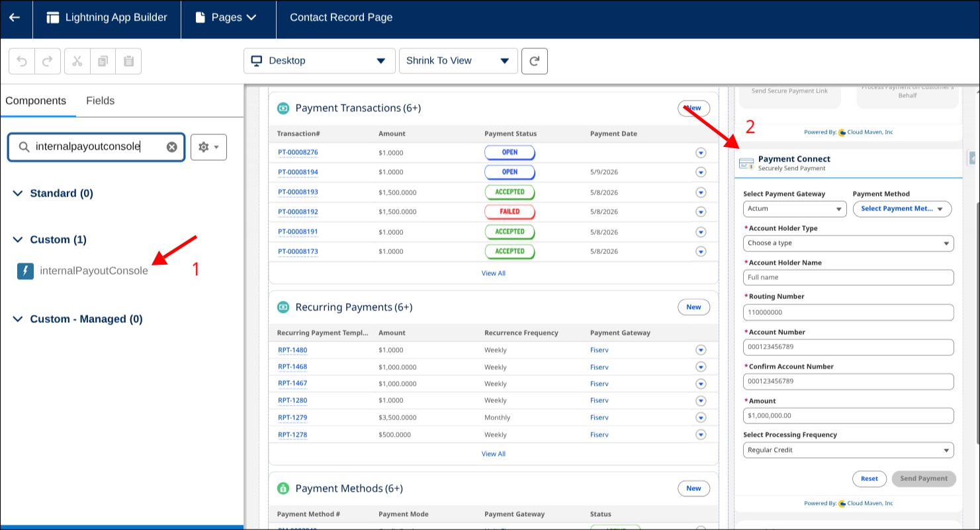Click the FAILED status badge
This screenshot has width=980, height=530.
tap(510, 212)
